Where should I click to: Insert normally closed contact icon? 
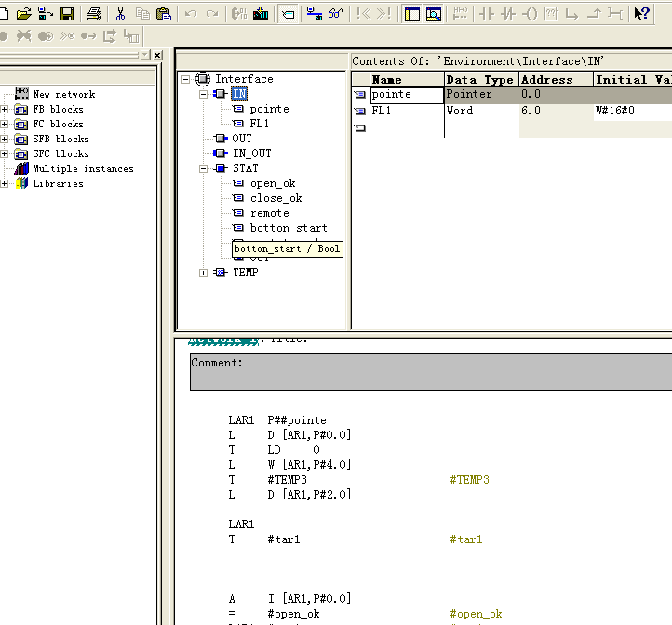pyautogui.click(x=508, y=14)
